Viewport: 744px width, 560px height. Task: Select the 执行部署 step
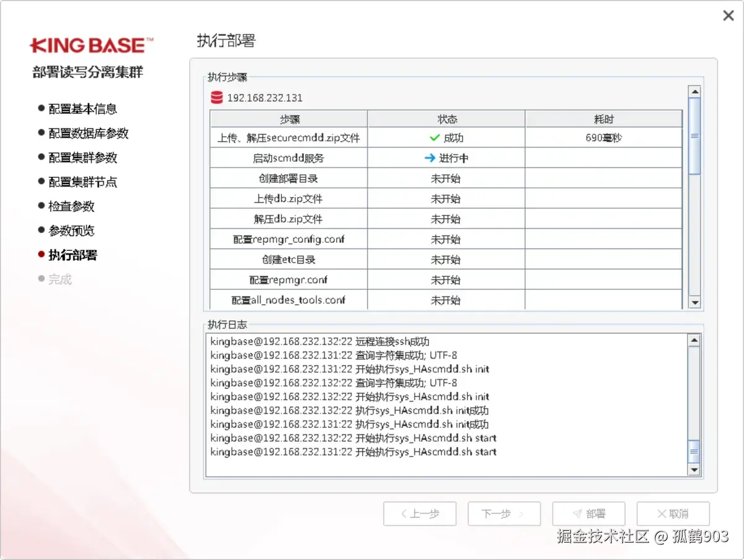(x=73, y=255)
